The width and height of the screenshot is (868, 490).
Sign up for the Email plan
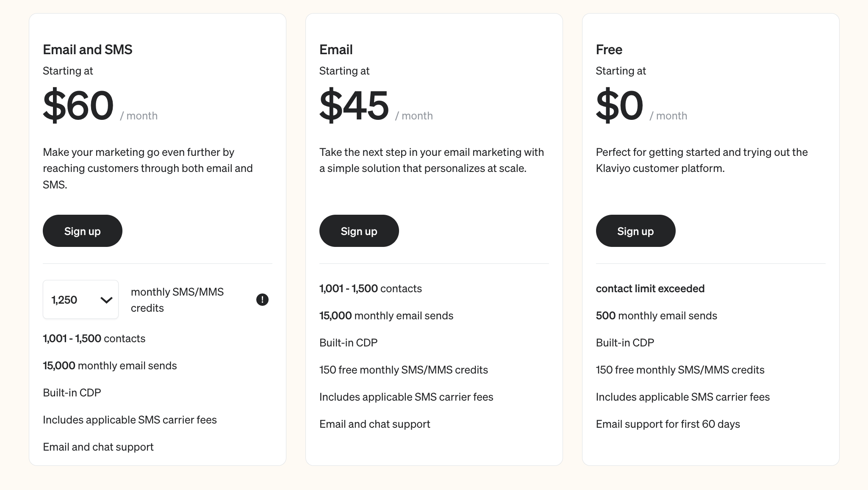coord(359,231)
